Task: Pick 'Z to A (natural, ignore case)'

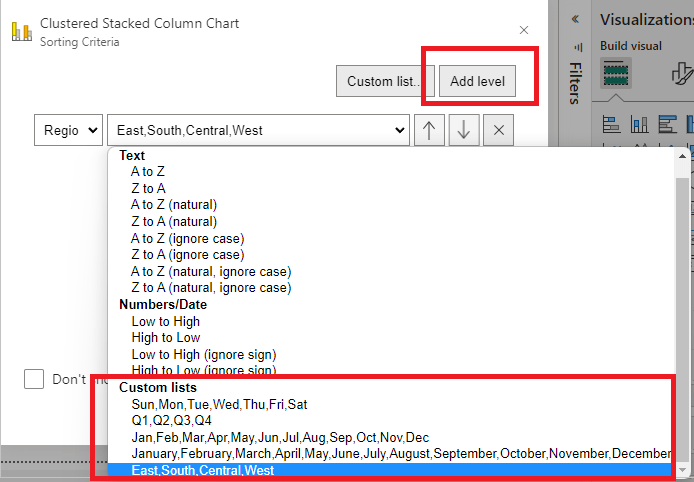Action: [211, 288]
